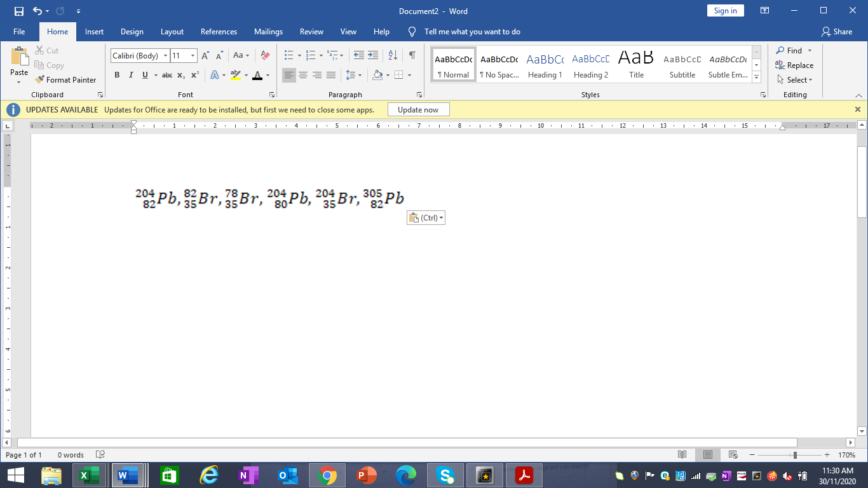Open the font size dropdown
Screen dimensions: 868x488
[193, 56]
